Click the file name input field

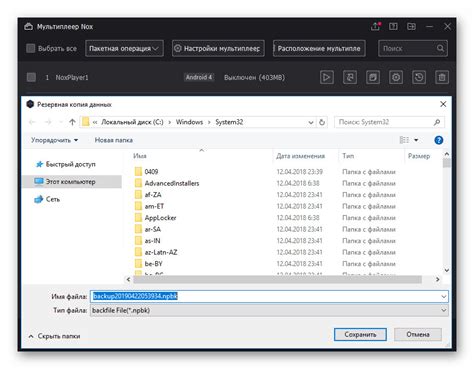(269, 296)
